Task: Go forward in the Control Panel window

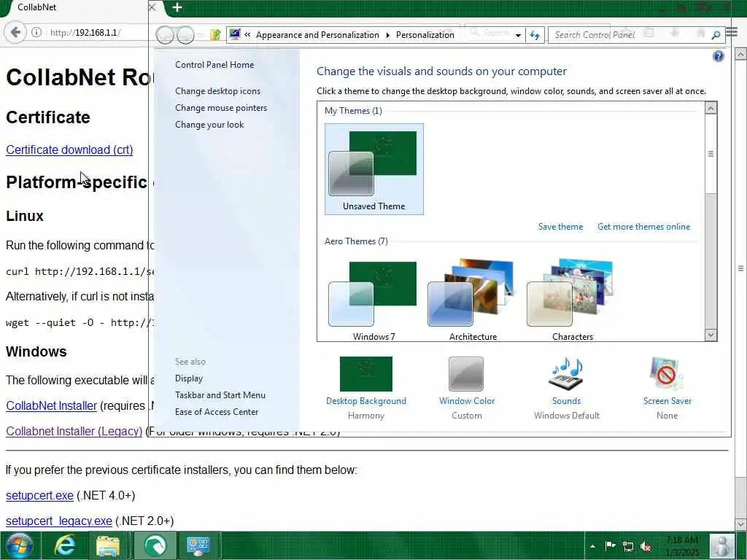Action: point(185,35)
